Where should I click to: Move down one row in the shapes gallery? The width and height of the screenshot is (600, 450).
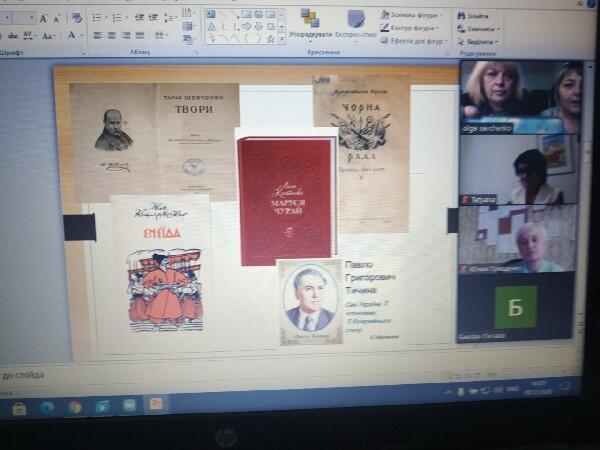pyautogui.click(x=282, y=27)
